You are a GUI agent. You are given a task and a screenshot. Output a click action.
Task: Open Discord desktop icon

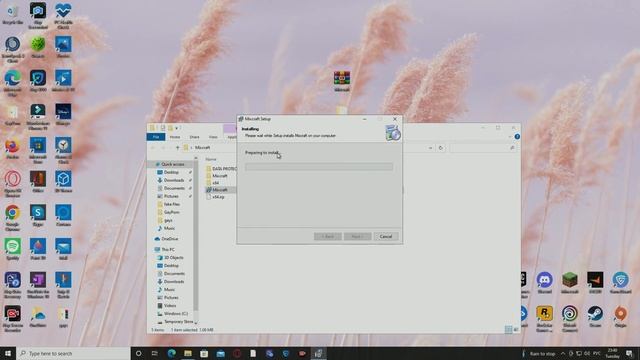click(x=544, y=283)
